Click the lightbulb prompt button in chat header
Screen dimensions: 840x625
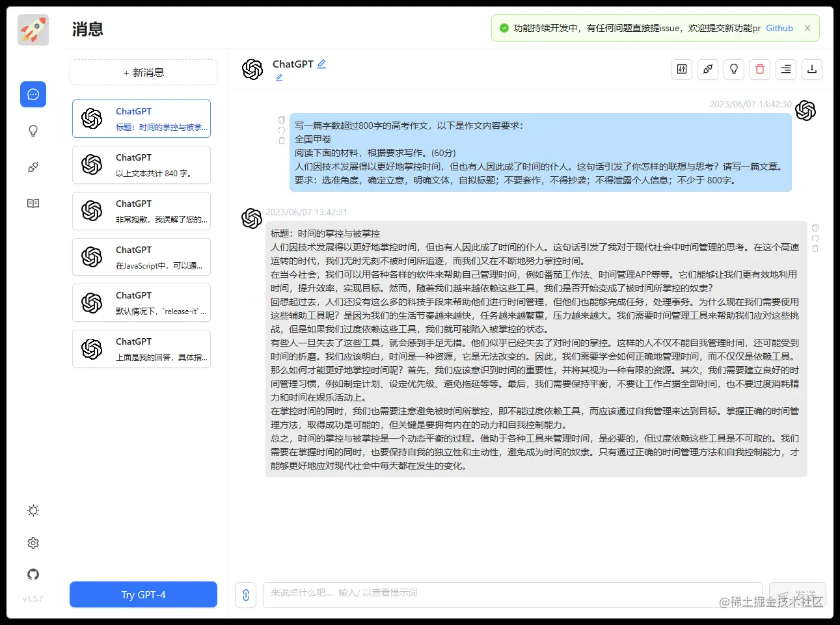click(x=734, y=69)
